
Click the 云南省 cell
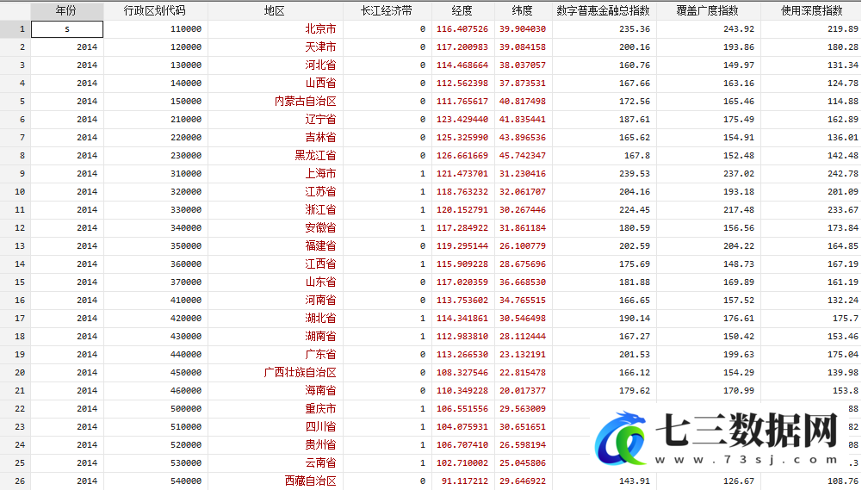pyautogui.click(x=276, y=462)
